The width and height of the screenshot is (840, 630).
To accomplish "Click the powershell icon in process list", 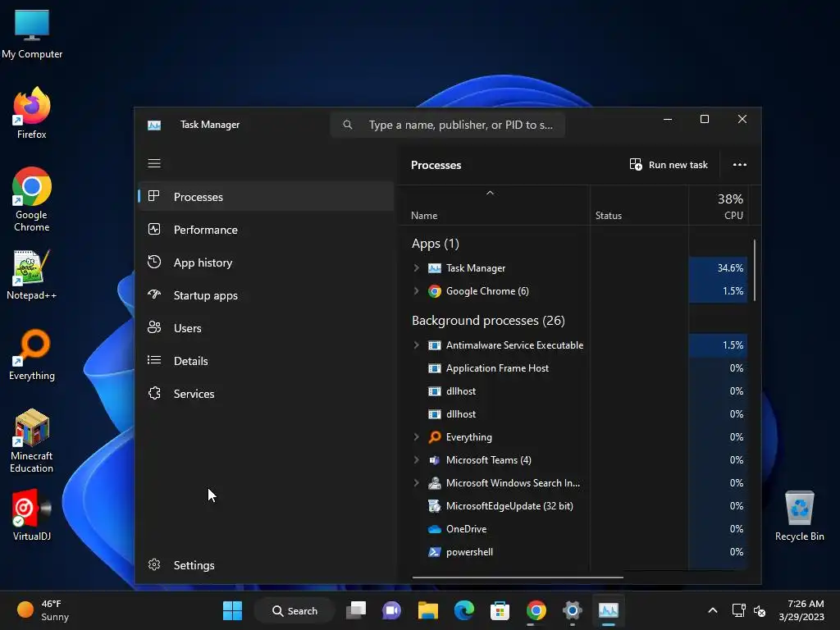I will (435, 552).
